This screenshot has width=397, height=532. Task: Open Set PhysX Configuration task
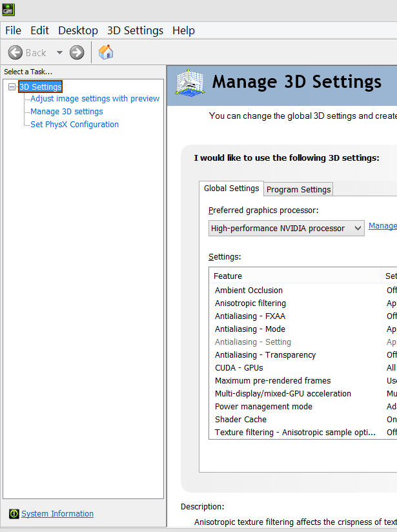coord(75,125)
